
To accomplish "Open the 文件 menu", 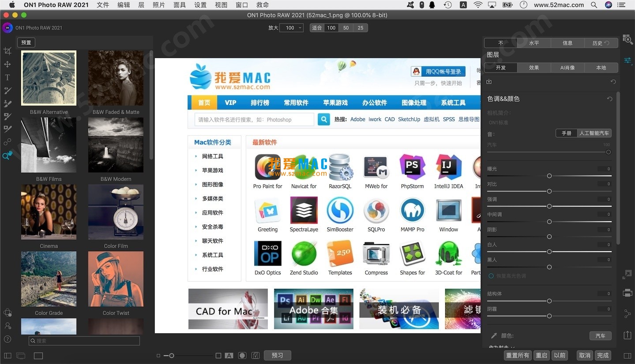I will click(103, 5).
